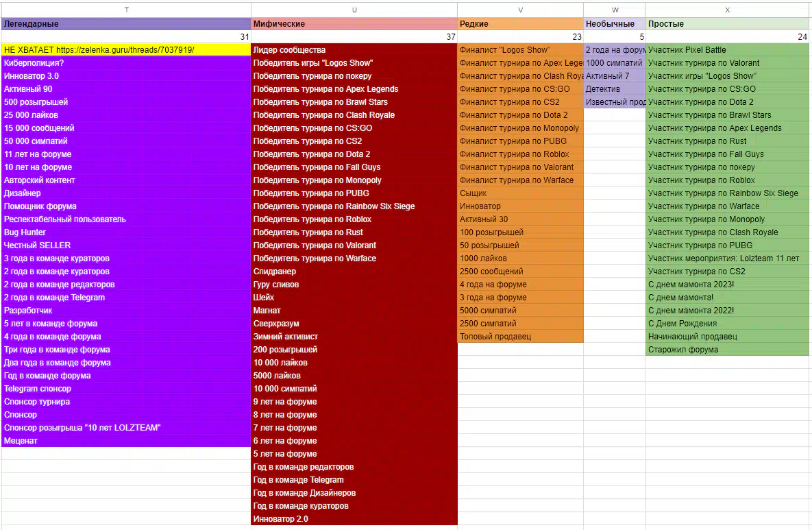
Task: Select the 'Активный 30' cell
Action: point(521,219)
